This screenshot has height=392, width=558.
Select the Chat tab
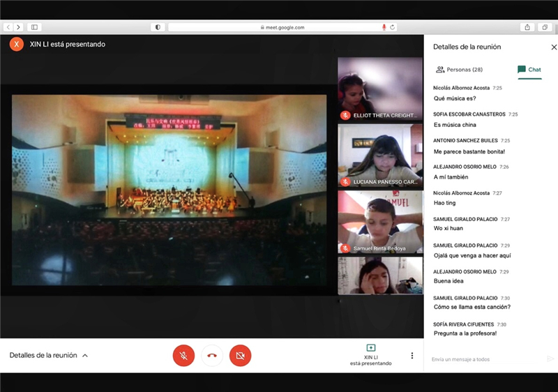529,70
